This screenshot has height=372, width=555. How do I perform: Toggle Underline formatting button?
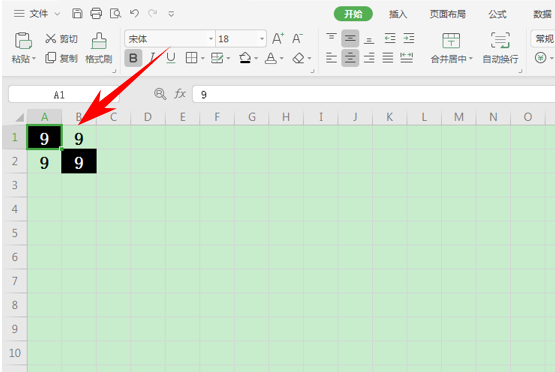(x=171, y=58)
